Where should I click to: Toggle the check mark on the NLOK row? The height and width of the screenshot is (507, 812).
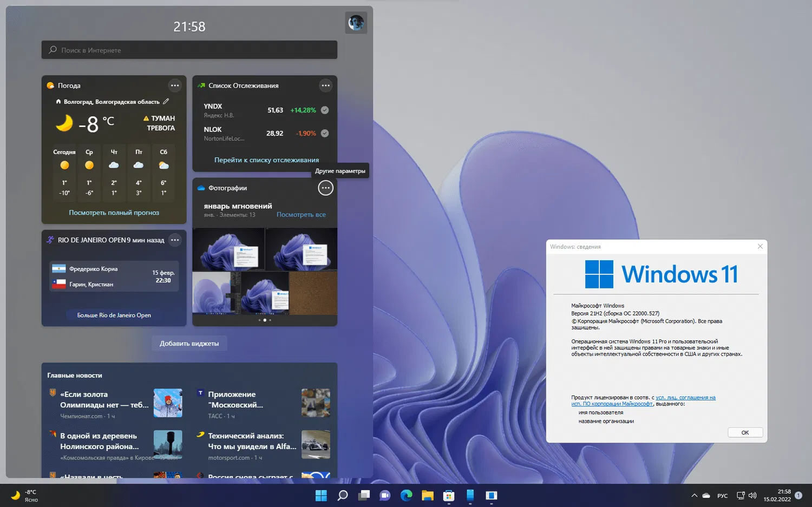pos(325,134)
